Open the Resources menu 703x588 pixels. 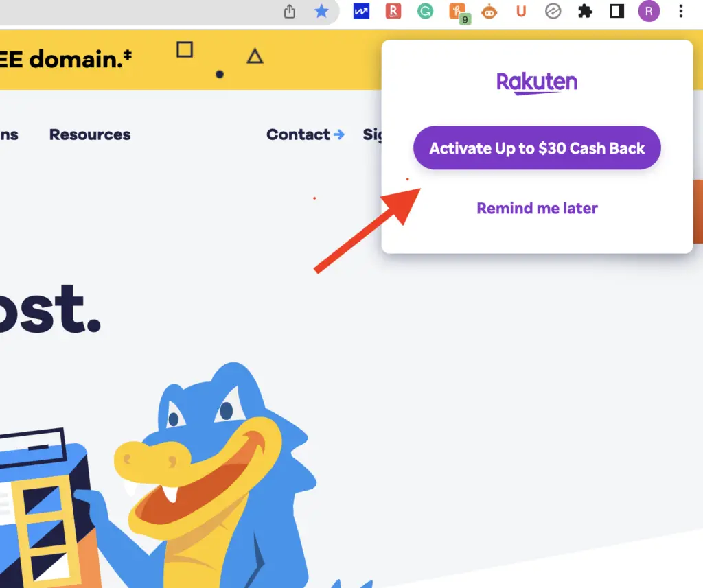coord(90,134)
